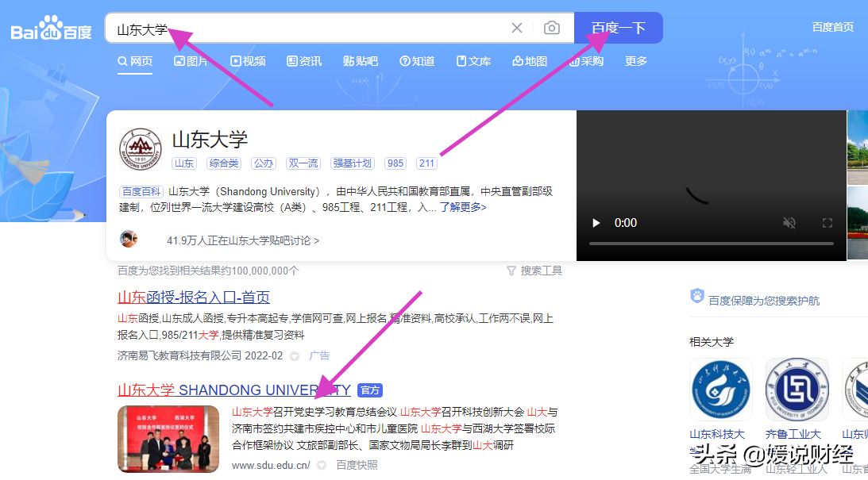This screenshot has height=480, width=868.
Task: Click the 百度为您找到相关结果约100,000,000个 text
Action: pos(208,271)
